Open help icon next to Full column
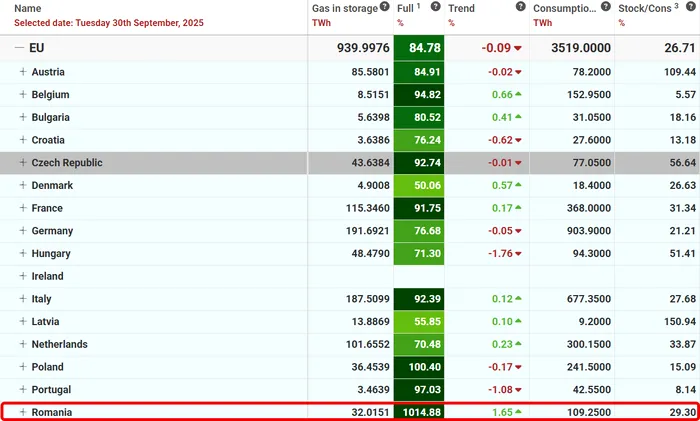 click(436, 7)
